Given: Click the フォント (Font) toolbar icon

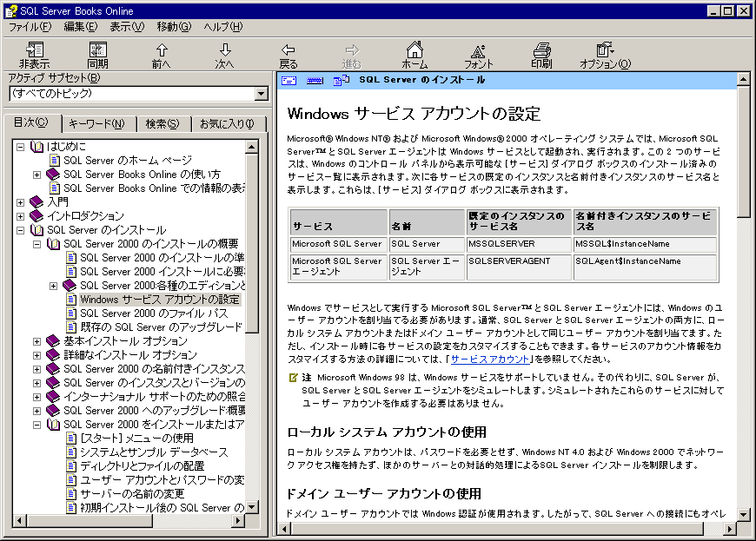Looking at the screenshot, I should [478, 51].
